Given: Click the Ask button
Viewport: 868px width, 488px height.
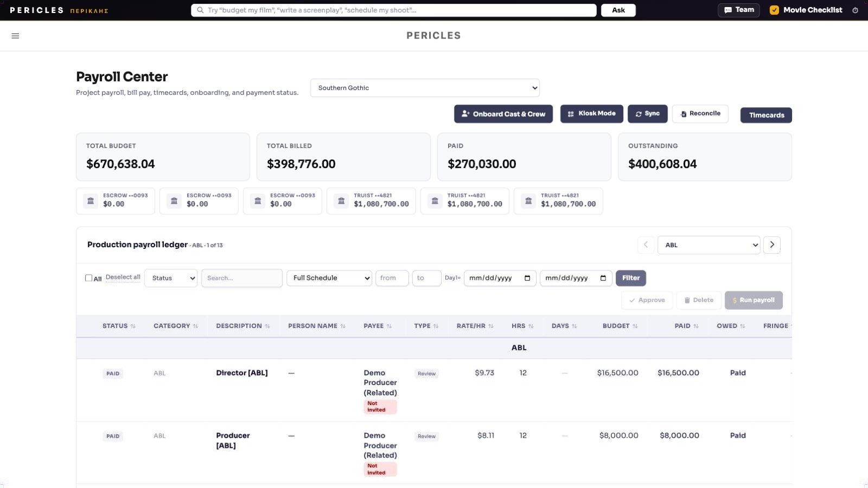Looking at the screenshot, I should click(x=618, y=10).
